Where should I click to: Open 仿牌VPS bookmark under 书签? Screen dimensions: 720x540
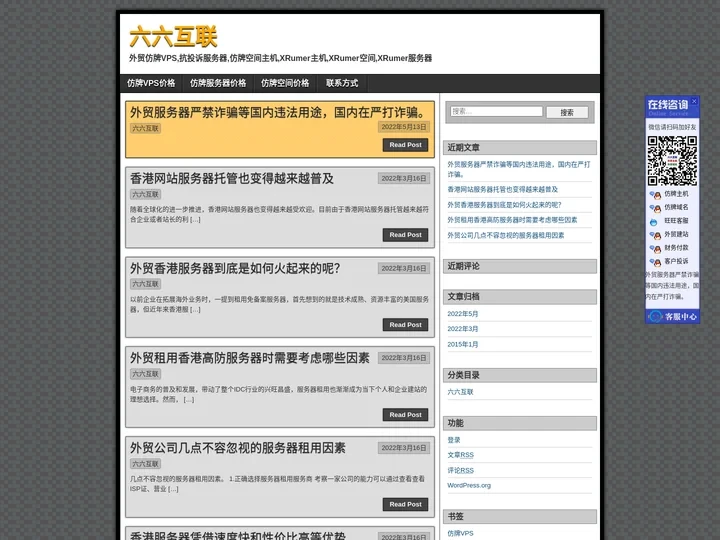460,534
